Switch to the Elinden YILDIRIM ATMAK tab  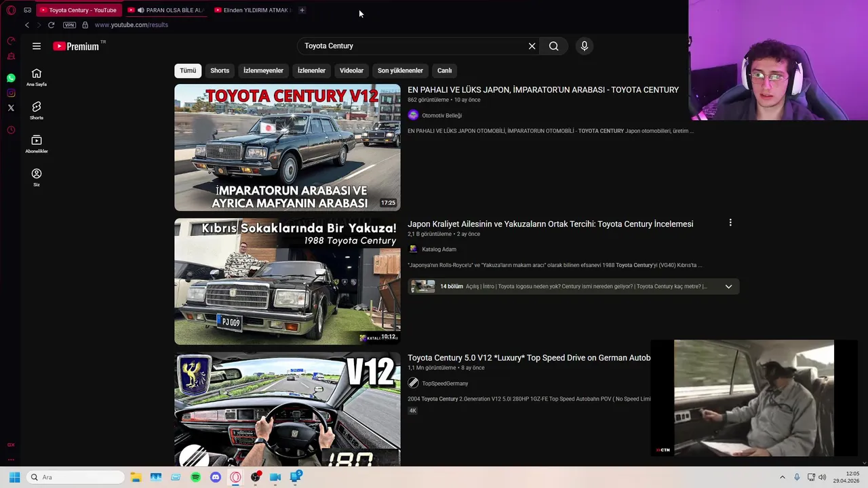(x=252, y=10)
